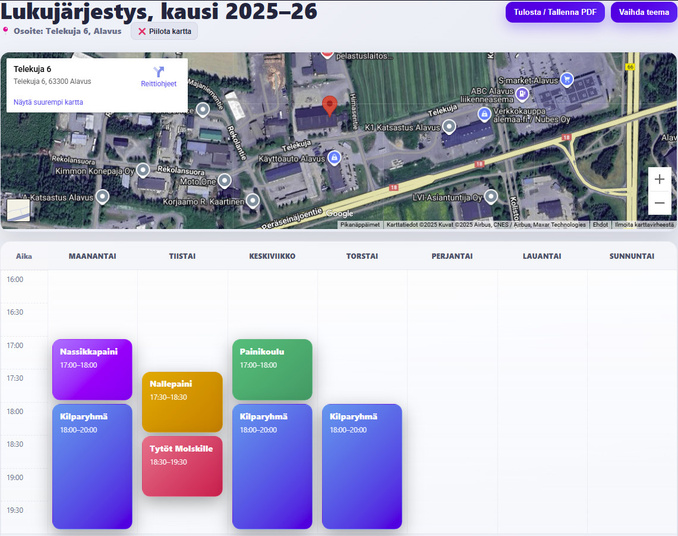The height and width of the screenshot is (536, 678).
Task: Click Ilmoita karttavirheestä link
Action: [x=644, y=225]
